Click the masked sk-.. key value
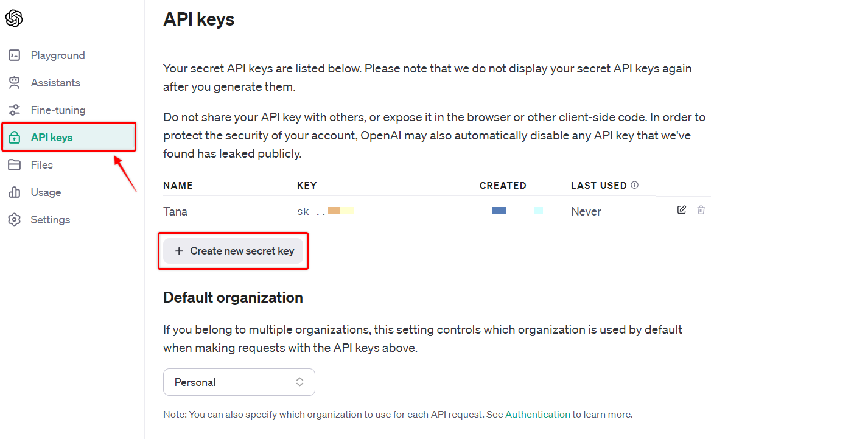 click(x=325, y=211)
